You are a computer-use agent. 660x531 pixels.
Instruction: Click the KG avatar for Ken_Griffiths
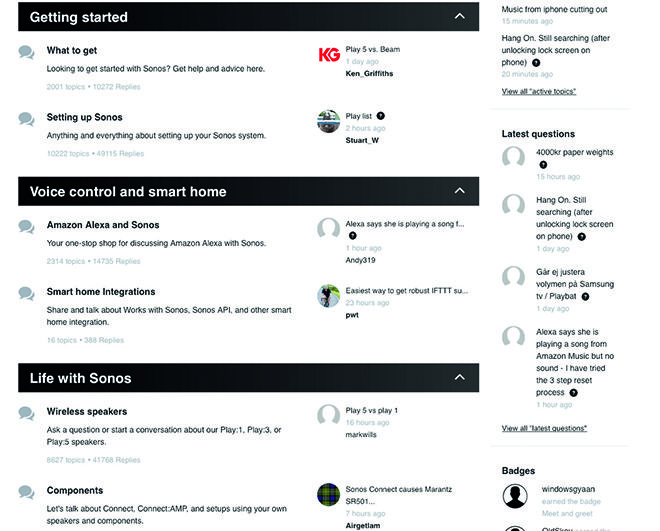[329, 55]
